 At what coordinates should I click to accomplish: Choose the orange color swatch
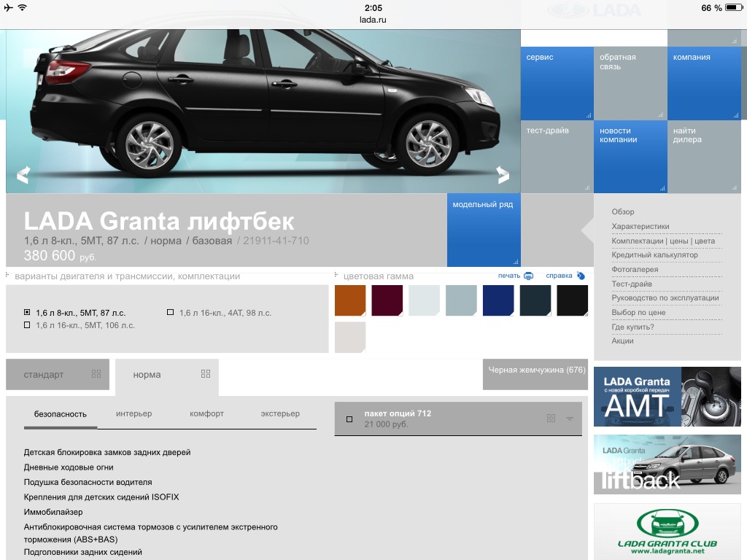(350, 300)
